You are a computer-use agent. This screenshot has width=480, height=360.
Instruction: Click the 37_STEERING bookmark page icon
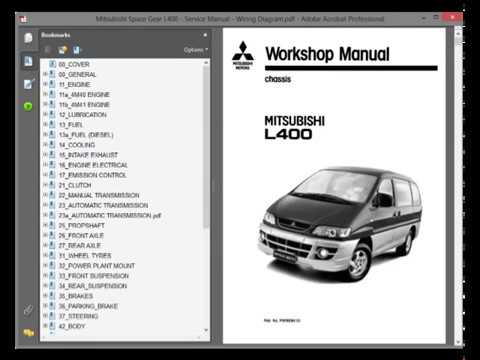(52, 316)
